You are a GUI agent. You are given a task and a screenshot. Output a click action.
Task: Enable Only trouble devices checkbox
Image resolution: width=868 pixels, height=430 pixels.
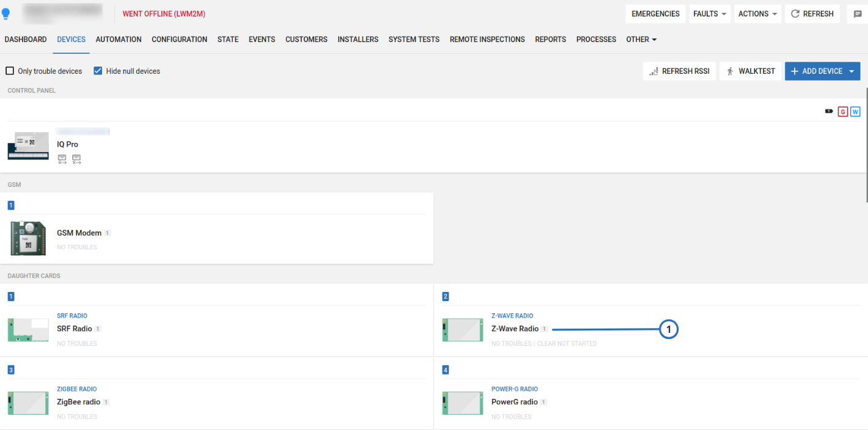coord(10,71)
